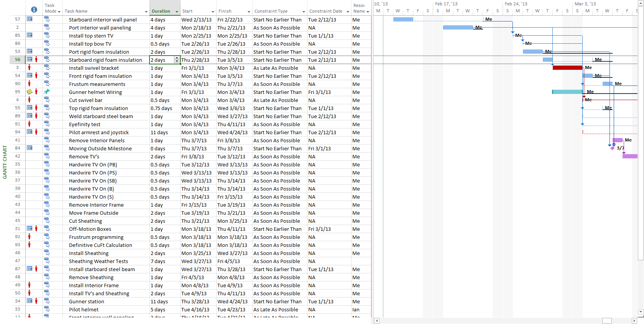Open the Resource Names column filter dropdown

pos(368,12)
